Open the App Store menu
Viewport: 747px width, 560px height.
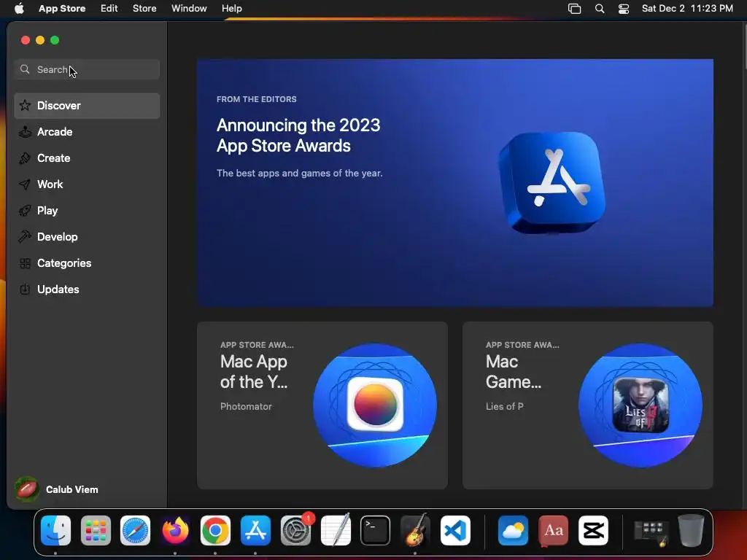[x=62, y=8]
